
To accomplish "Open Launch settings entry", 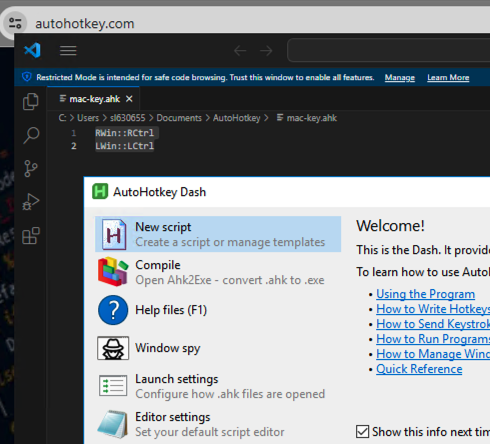I will [218, 386].
